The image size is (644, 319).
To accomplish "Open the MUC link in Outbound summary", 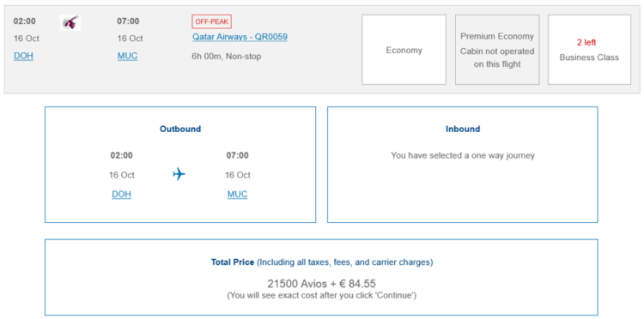I will click(x=237, y=194).
